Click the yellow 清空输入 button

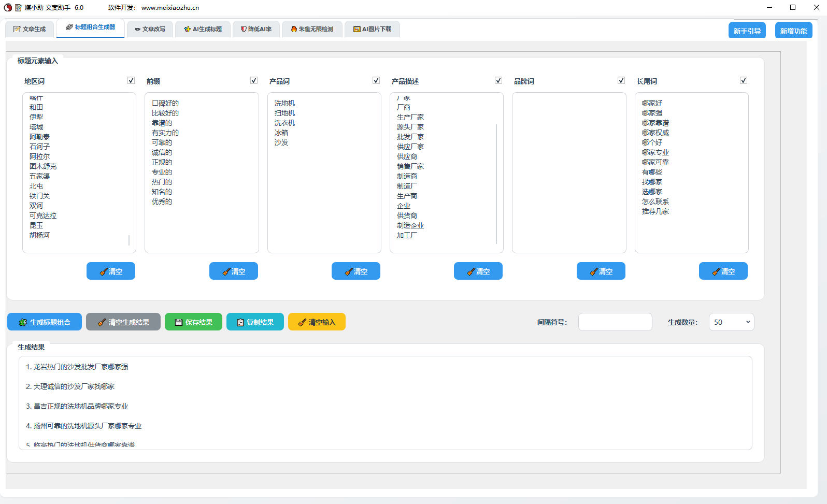coord(317,322)
